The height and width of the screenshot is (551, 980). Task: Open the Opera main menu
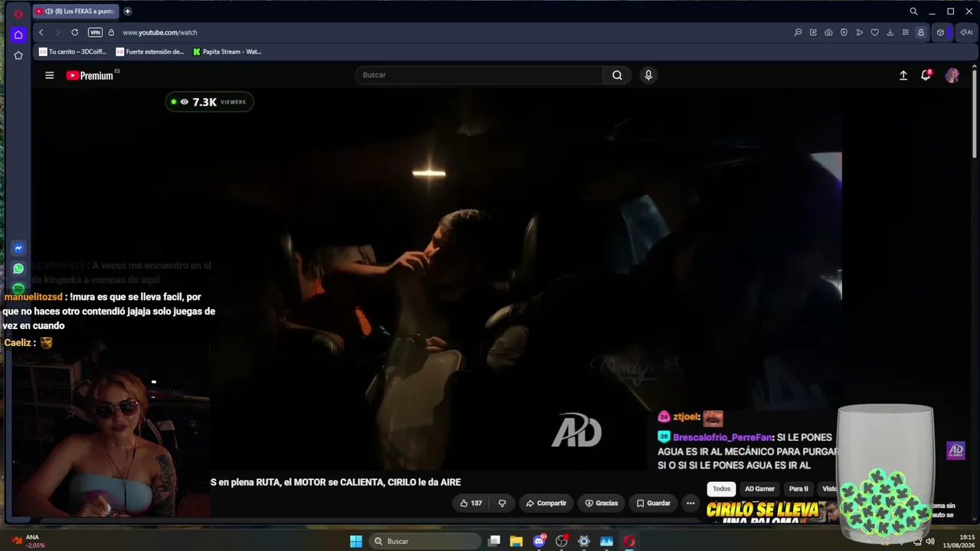pyautogui.click(x=18, y=14)
